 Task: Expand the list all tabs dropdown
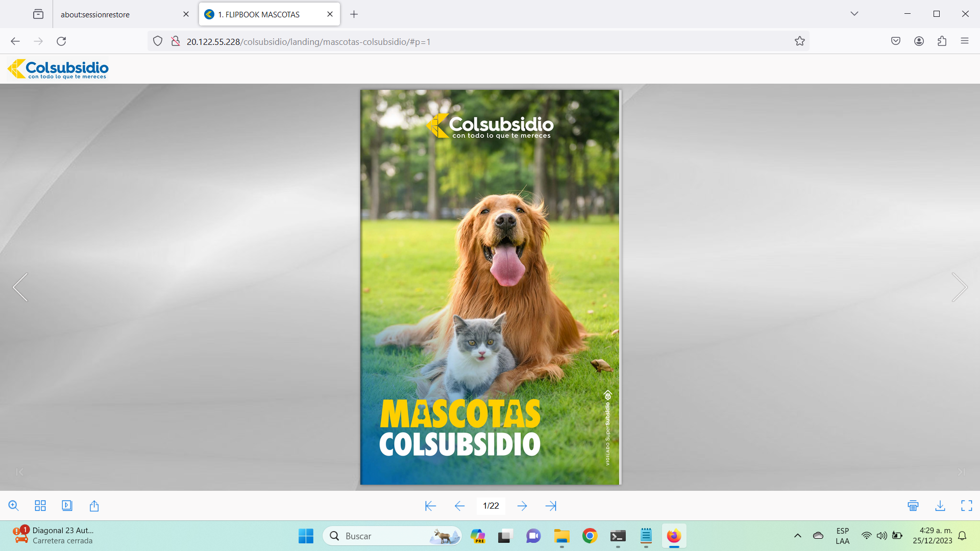pos(854,14)
